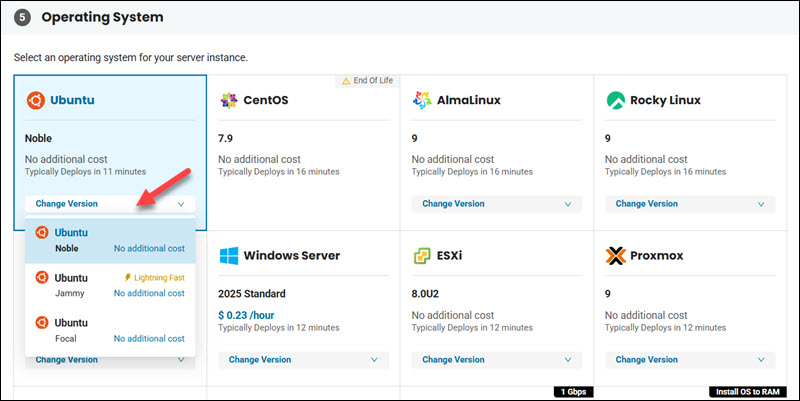This screenshot has width=800, height=401.
Task: Click the chevron on AlmaLinux Change Version
Action: [x=568, y=204]
